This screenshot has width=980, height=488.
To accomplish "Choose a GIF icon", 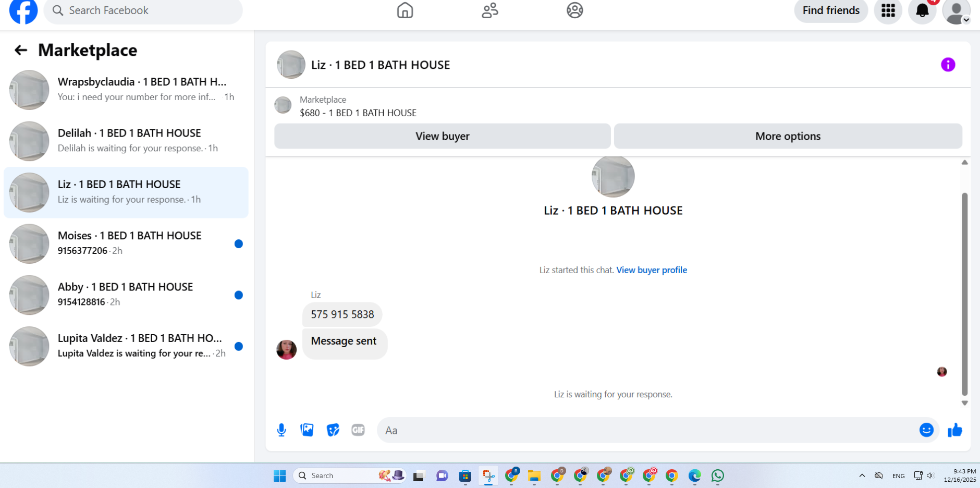I will [358, 430].
